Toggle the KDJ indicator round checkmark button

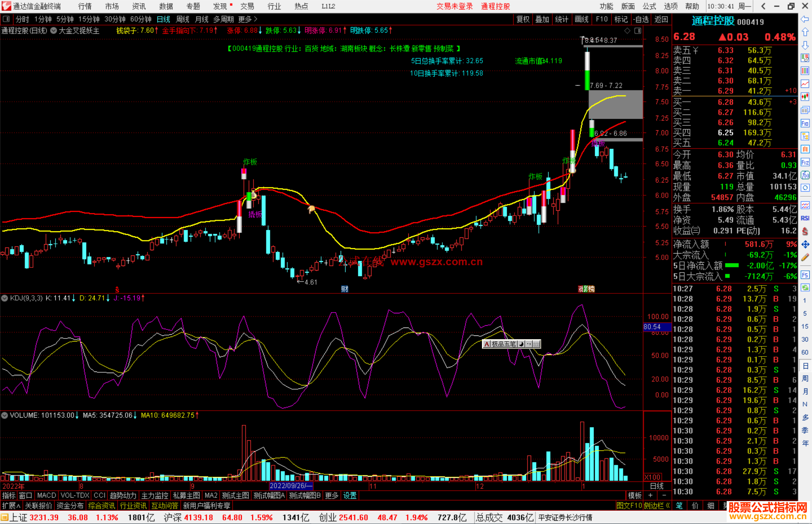click(5, 298)
